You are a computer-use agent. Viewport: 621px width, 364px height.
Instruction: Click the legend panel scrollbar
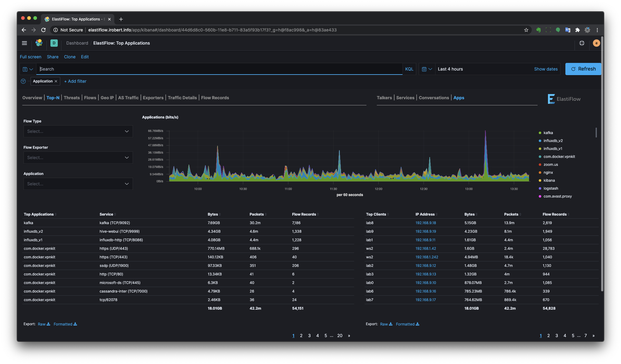click(x=596, y=133)
